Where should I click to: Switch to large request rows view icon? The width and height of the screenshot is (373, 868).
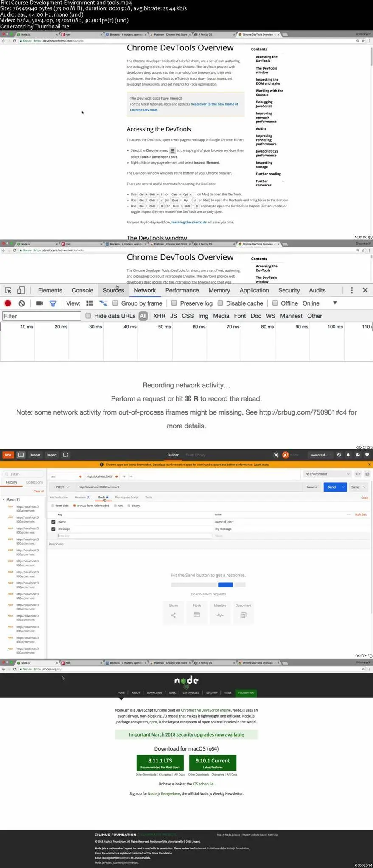pyautogui.click(x=90, y=303)
